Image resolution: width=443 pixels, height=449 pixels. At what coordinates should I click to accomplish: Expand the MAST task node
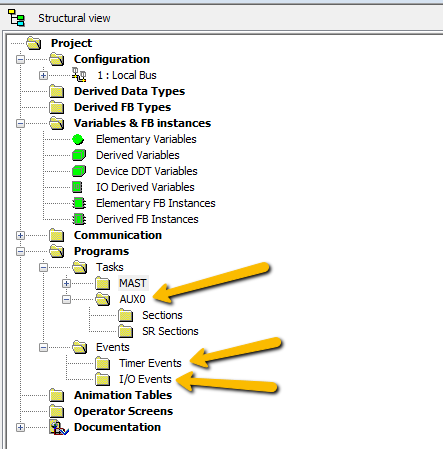click(66, 284)
